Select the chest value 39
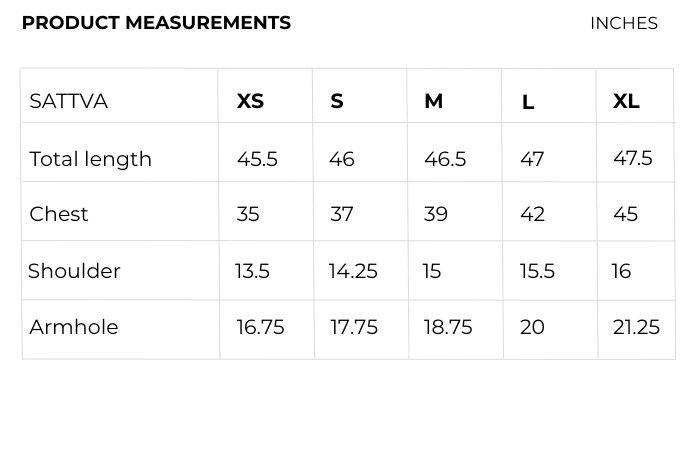Image resolution: width=700 pixels, height=450 pixels. 436,214
